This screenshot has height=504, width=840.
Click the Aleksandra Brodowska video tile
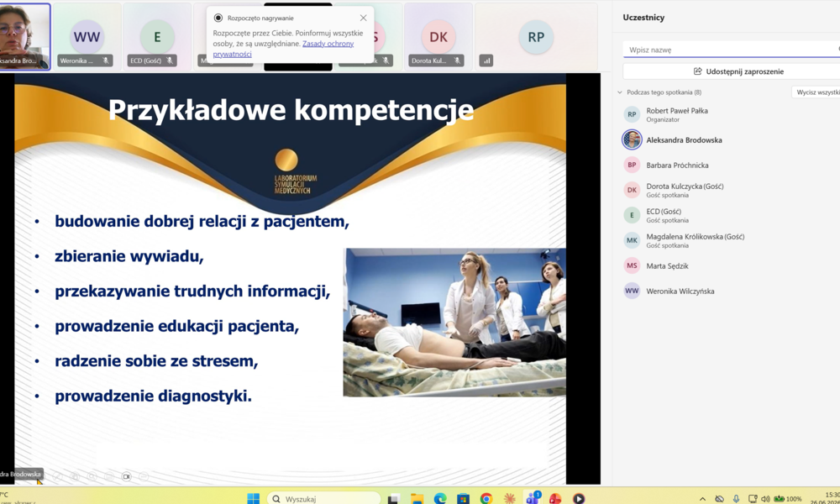tap(24, 37)
